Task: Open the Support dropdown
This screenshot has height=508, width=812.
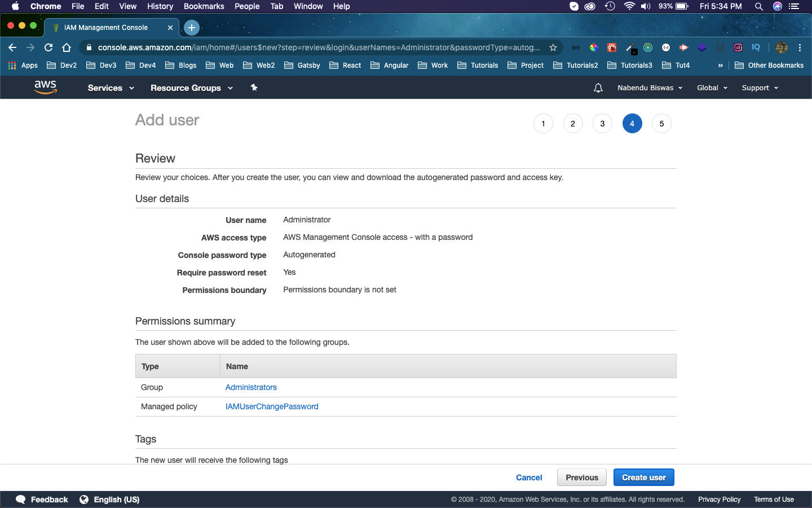Action: (x=760, y=88)
